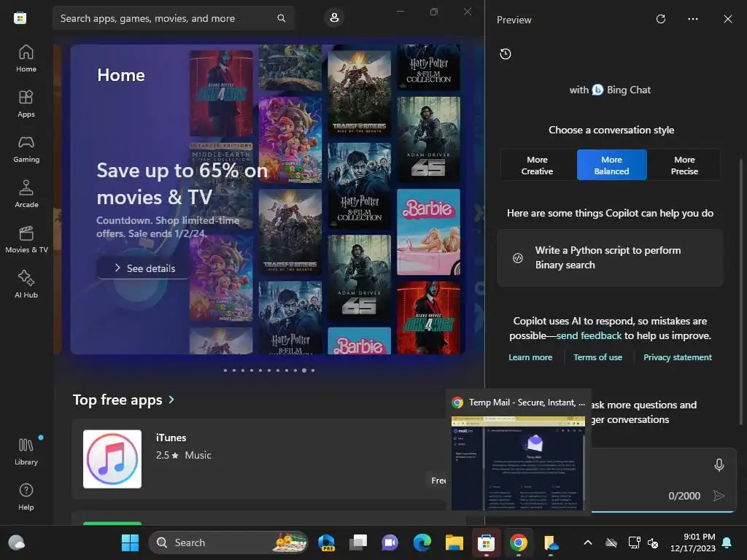This screenshot has width=747, height=560.
Task: Open Movies & TV section
Action: tap(26, 239)
